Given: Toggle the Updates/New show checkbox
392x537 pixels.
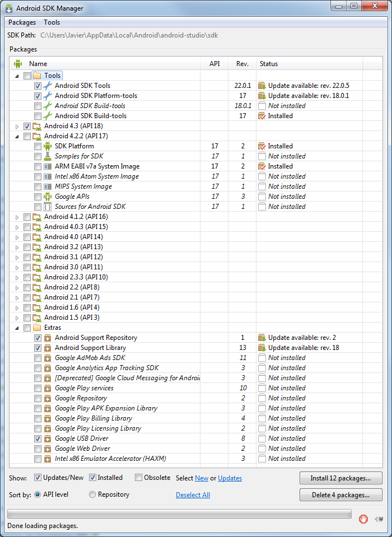Looking at the screenshot, I should (38, 478).
